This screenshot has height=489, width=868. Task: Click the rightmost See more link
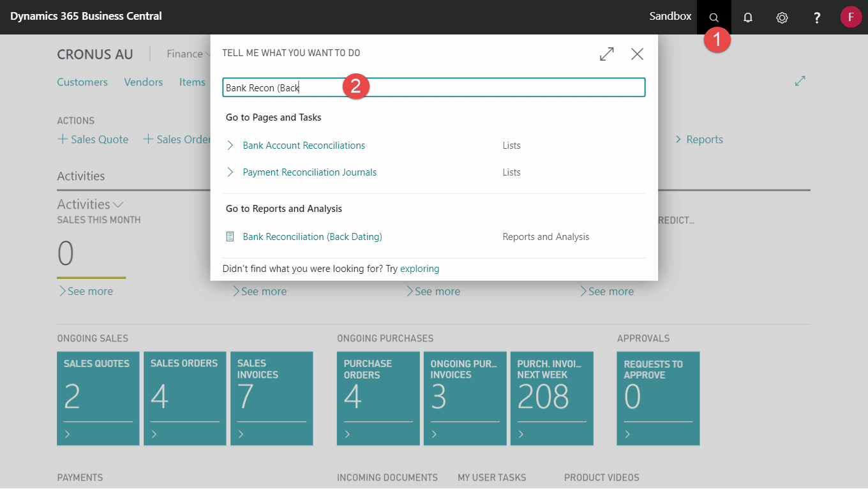(x=606, y=291)
